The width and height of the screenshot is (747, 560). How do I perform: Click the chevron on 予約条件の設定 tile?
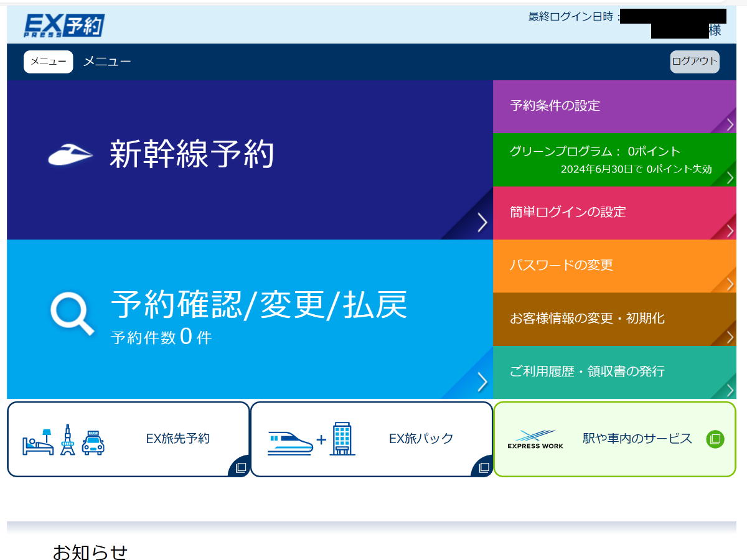point(730,124)
